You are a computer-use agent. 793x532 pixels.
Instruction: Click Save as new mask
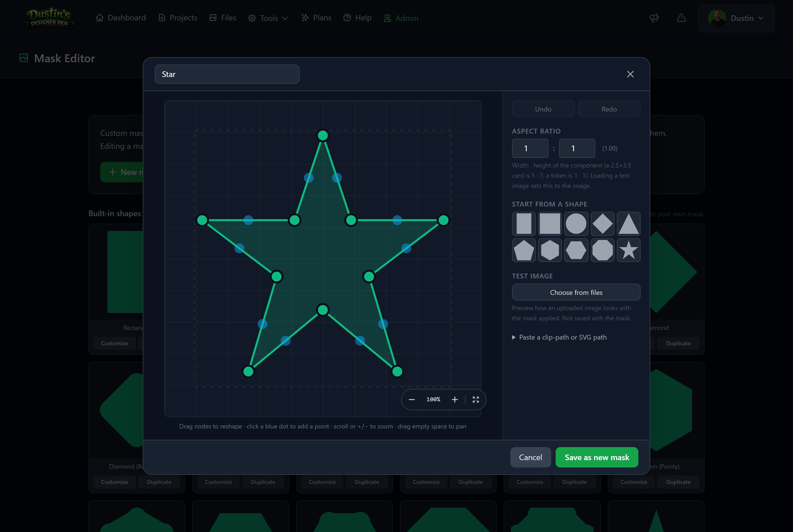click(x=596, y=457)
